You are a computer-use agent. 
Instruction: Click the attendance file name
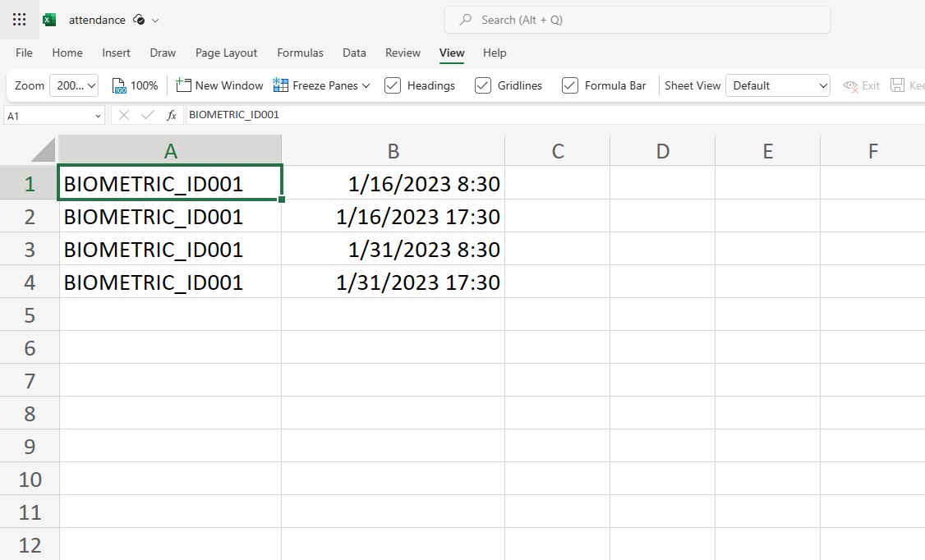click(x=97, y=20)
